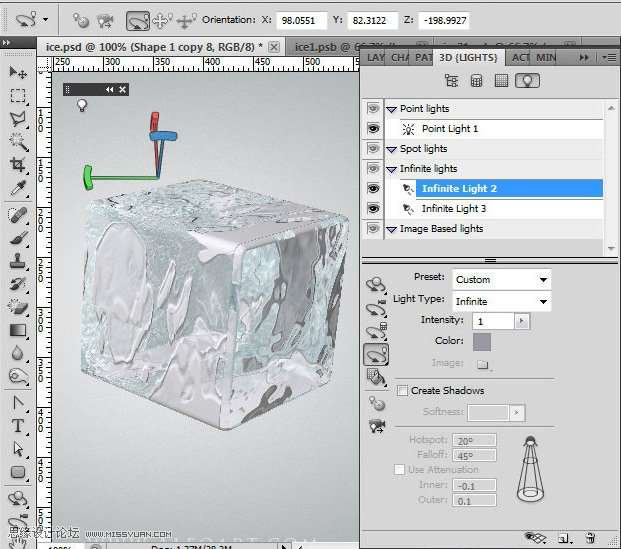The image size is (621, 549).
Task: Select the Path Selection tool
Action: [x=18, y=449]
